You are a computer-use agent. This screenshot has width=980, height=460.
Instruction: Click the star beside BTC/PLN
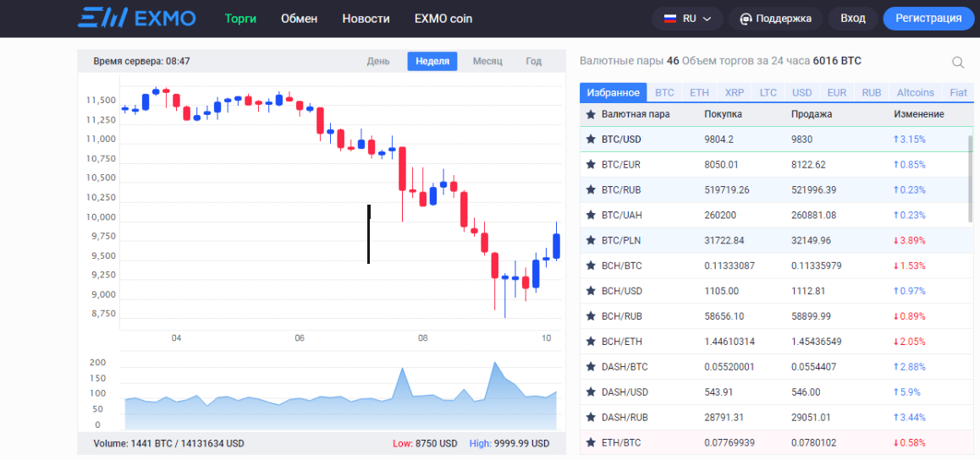pos(592,240)
